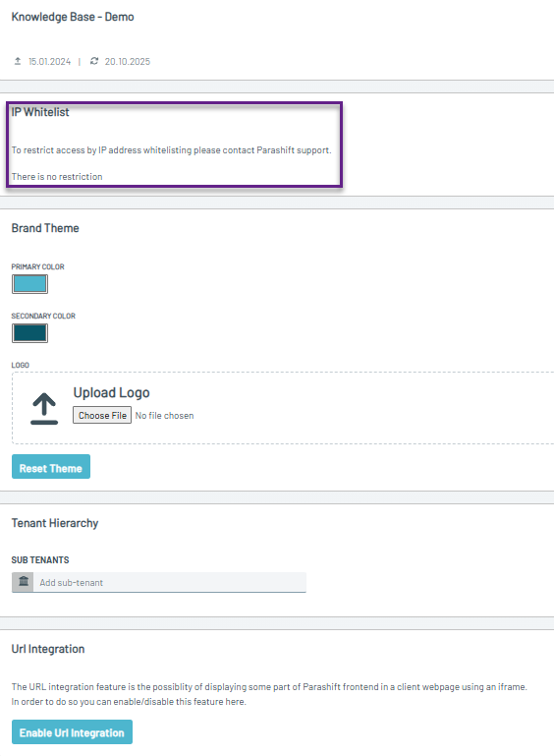Click the Tenant Hierarchy section heading
Screen dimensions: 554x756
pos(55,523)
